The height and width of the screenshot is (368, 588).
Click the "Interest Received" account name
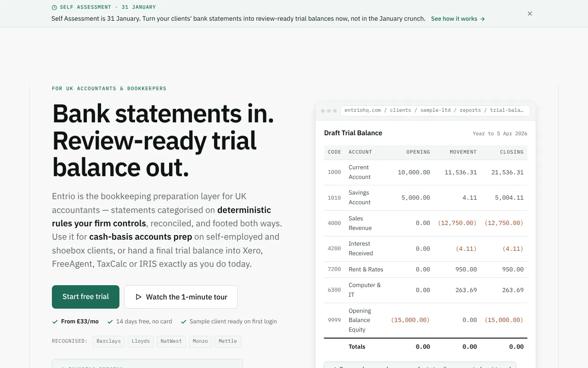click(361, 248)
